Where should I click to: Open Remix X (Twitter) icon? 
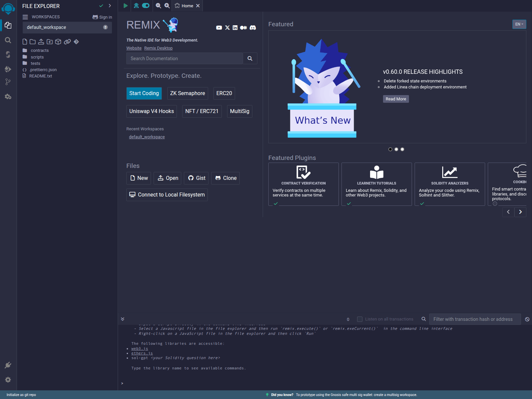coord(227,28)
